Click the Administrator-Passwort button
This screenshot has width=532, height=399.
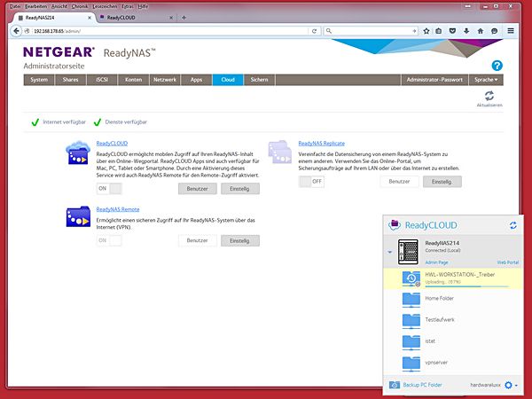tap(434, 80)
